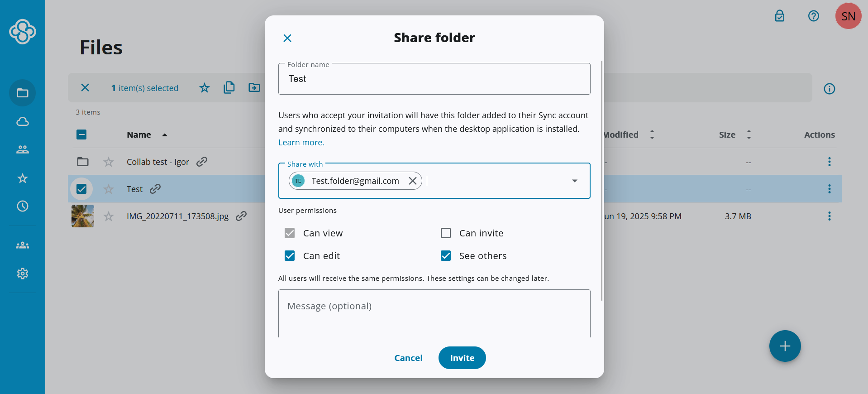
Task: Open the Vault cloud icon in sidebar
Action: (23, 121)
